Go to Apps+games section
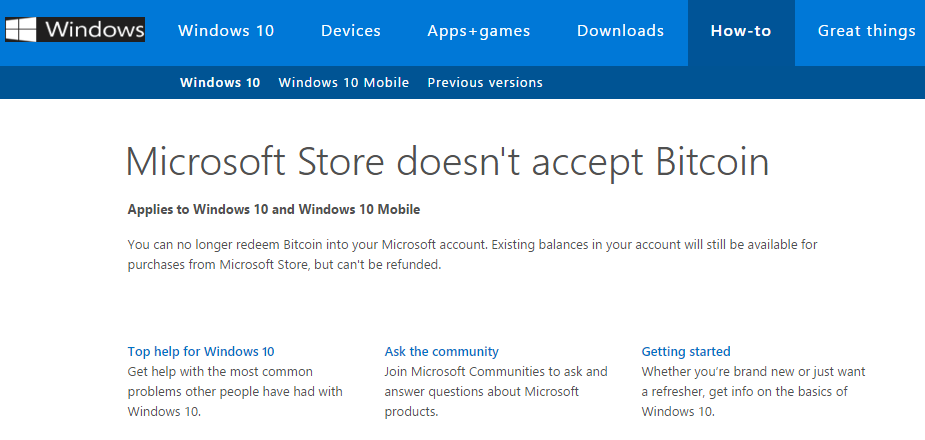Screen dimensions: 925x440 coord(478,31)
